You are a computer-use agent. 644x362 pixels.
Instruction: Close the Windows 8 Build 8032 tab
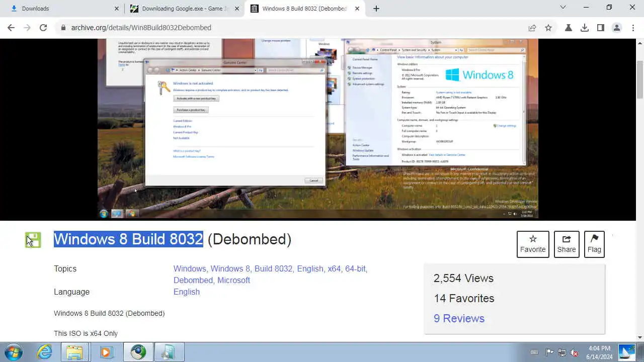(358, 9)
